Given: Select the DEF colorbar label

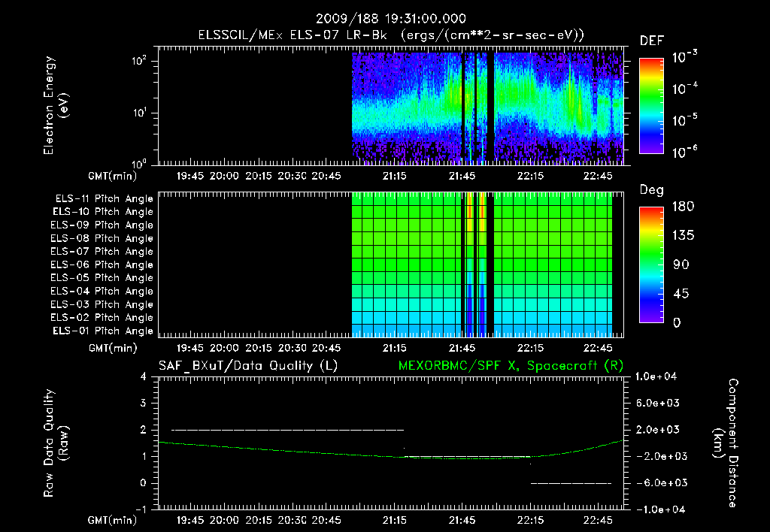Looking at the screenshot, I should tap(652, 41).
